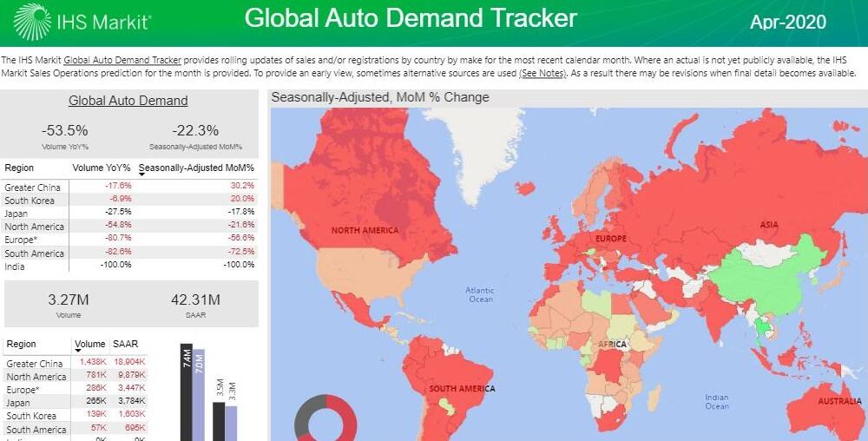This screenshot has height=441, width=868.
Task: Click the purple 7.0M bar in the chart
Action: pos(199,395)
